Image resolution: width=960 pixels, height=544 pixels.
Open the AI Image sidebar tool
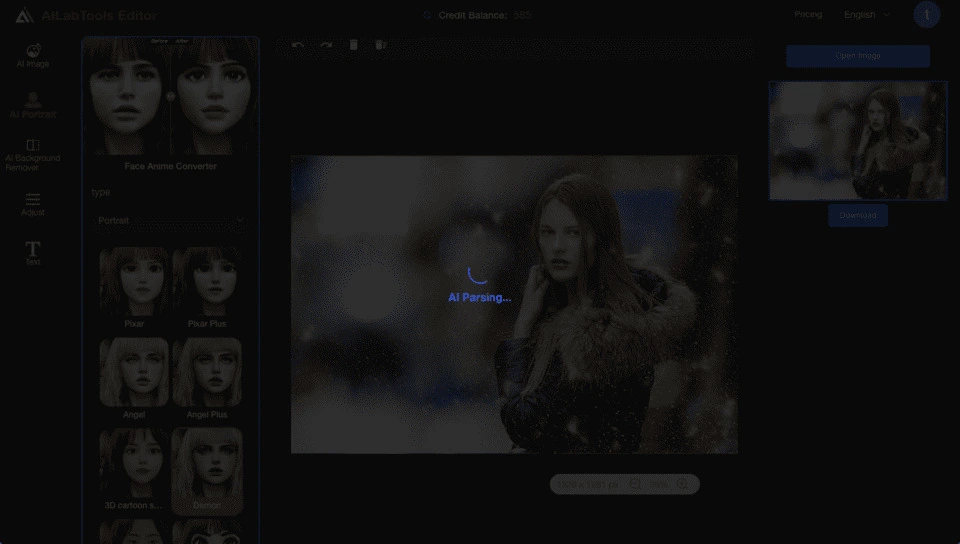(x=33, y=55)
